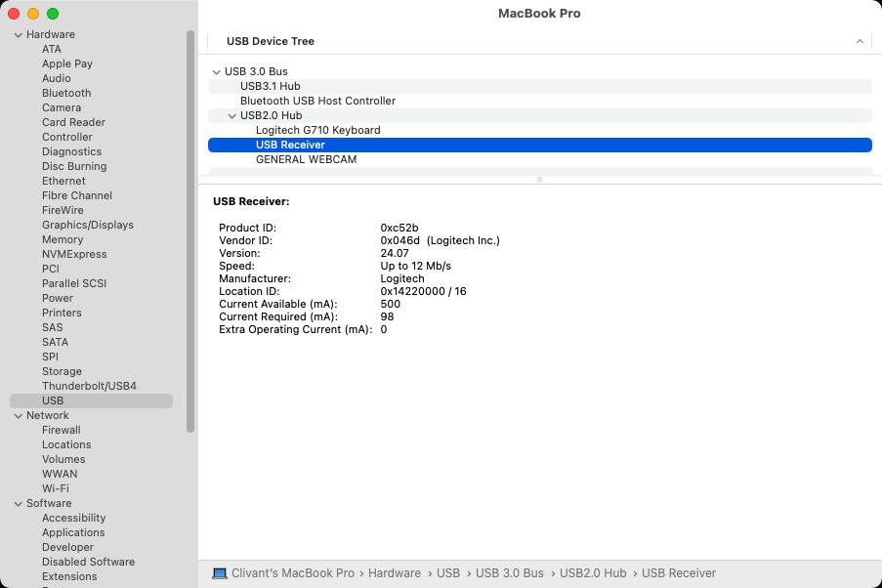Select Controller in the sidebar

[67, 137]
